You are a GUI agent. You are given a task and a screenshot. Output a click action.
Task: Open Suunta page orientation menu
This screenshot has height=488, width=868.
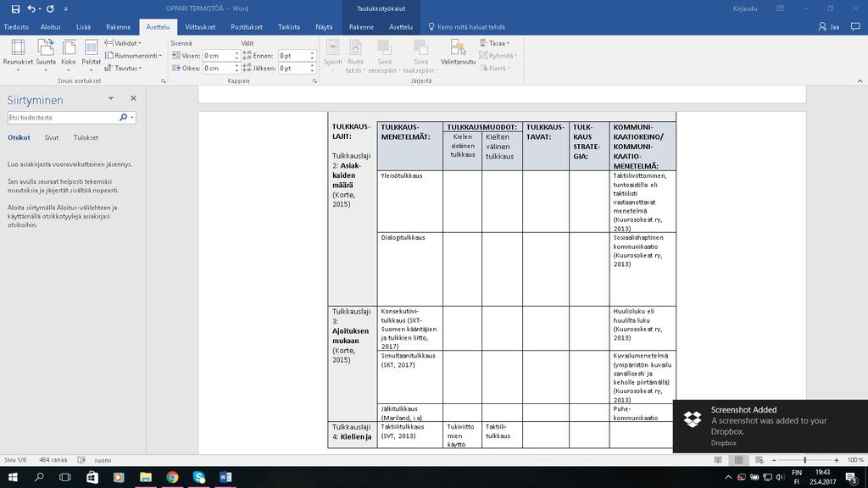[46, 56]
